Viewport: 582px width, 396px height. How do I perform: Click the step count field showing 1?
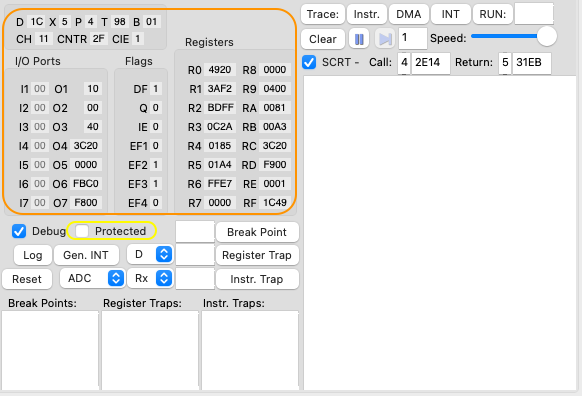tap(412, 38)
